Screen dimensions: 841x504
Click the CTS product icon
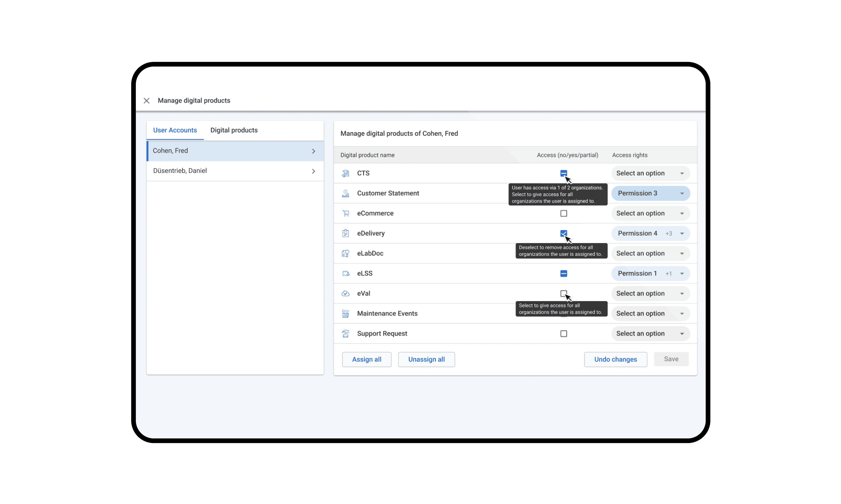tap(346, 173)
